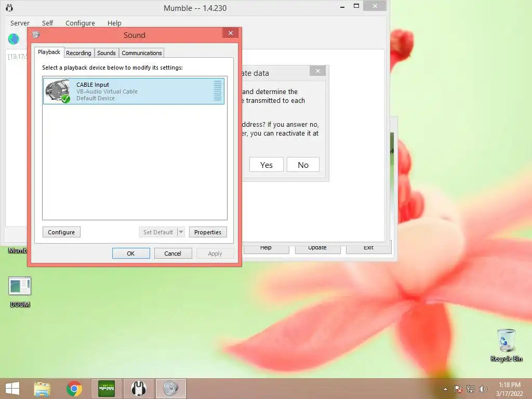The image size is (532, 399).
Task: Select the Recycle Bin desktop icon
Action: 506,345
